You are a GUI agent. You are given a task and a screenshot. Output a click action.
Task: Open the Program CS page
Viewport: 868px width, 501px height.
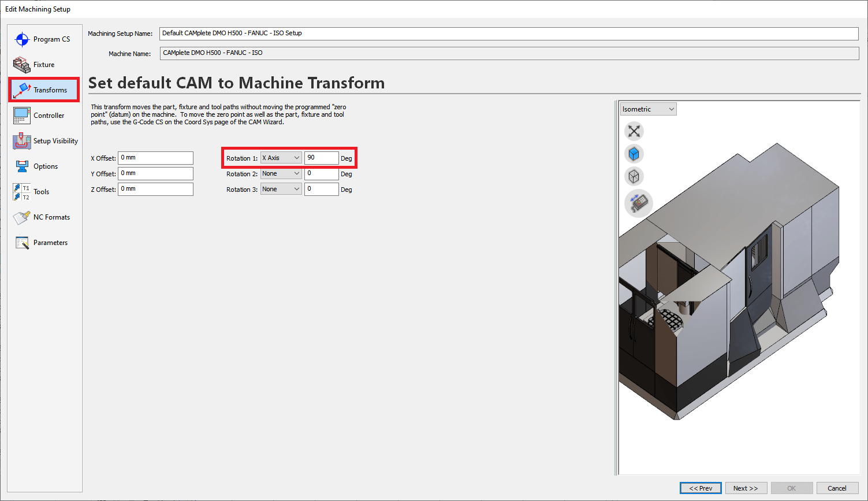pos(44,39)
